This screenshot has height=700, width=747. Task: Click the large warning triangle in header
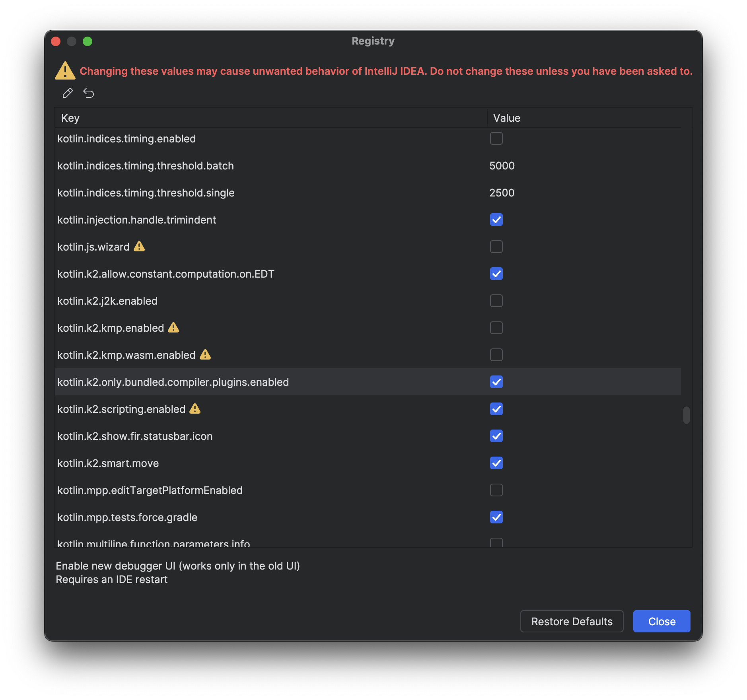tap(65, 71)
